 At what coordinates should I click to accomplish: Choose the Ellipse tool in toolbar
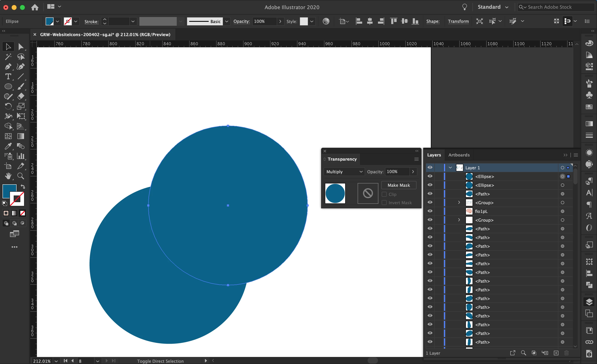point(8,87)
